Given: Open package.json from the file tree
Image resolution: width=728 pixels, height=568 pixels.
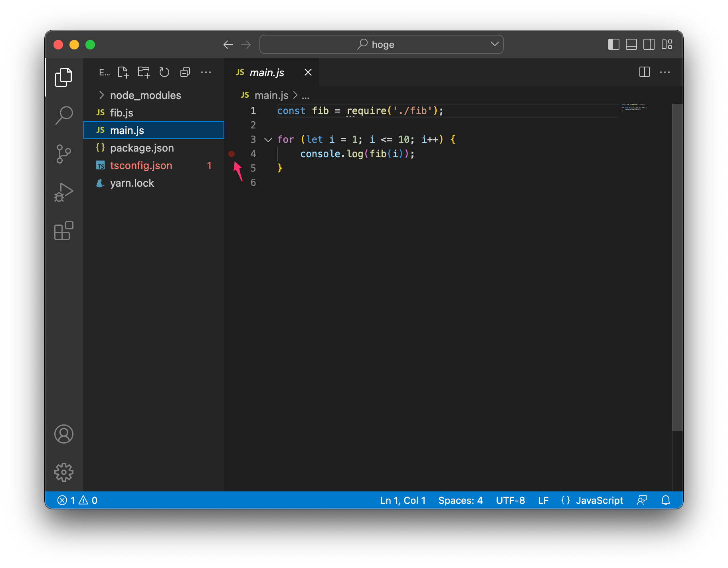Looking at the screenshot, I should click(x=154, y=148).
